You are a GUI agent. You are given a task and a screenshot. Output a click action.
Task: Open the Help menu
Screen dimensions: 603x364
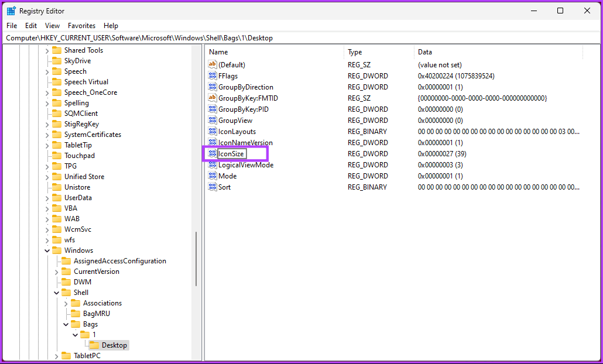111,26
